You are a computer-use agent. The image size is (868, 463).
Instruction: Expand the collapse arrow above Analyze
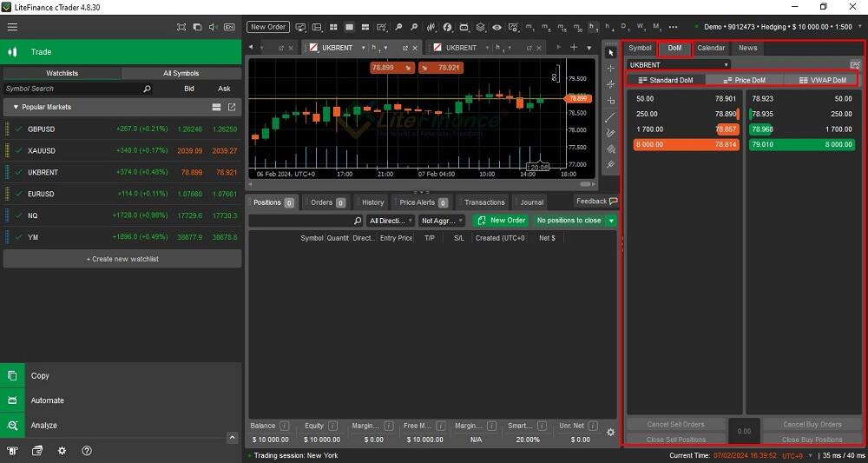[233, 438]
